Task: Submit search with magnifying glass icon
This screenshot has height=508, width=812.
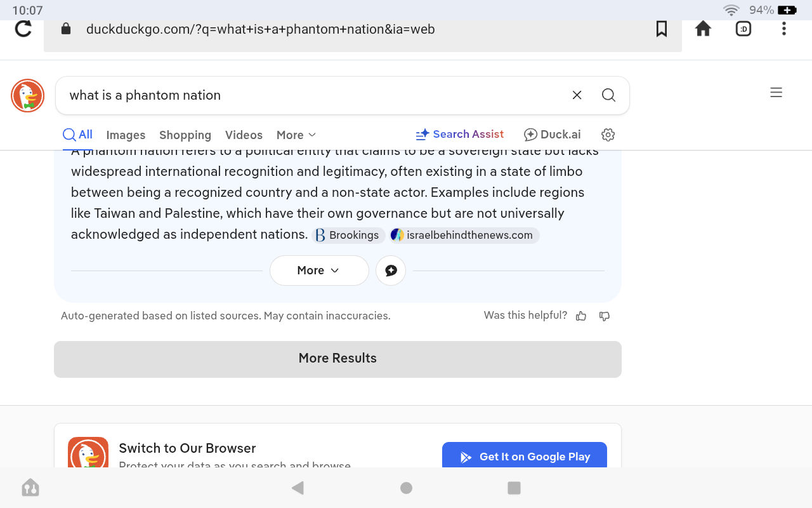Action: click(608, 95)
